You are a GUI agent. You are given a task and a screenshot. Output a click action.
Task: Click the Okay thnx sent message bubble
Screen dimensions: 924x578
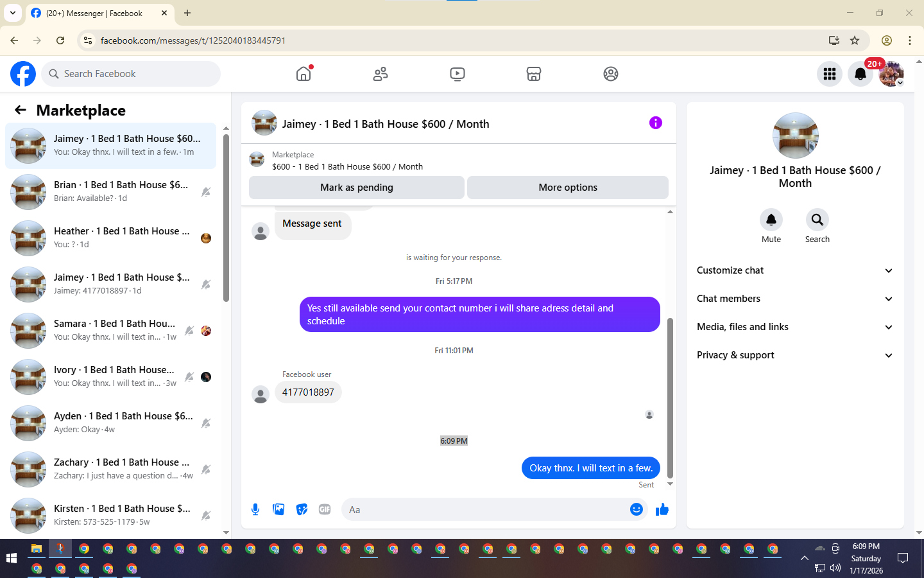pyautogui.click(x=591, y=468)
